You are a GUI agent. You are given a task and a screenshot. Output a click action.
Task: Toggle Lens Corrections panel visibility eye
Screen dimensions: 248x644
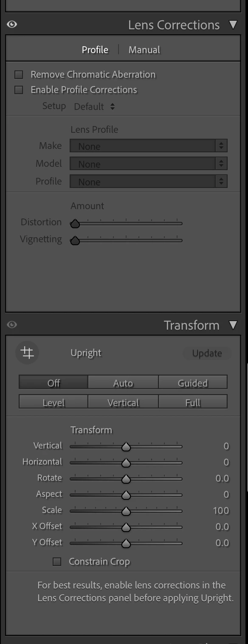(x=12, y=25)
